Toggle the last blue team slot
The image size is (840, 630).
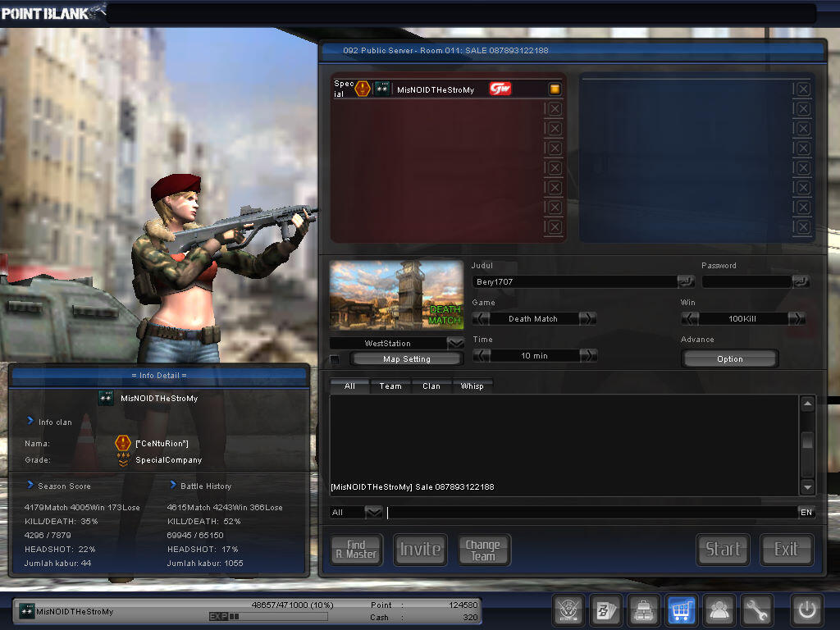[803, 226]
